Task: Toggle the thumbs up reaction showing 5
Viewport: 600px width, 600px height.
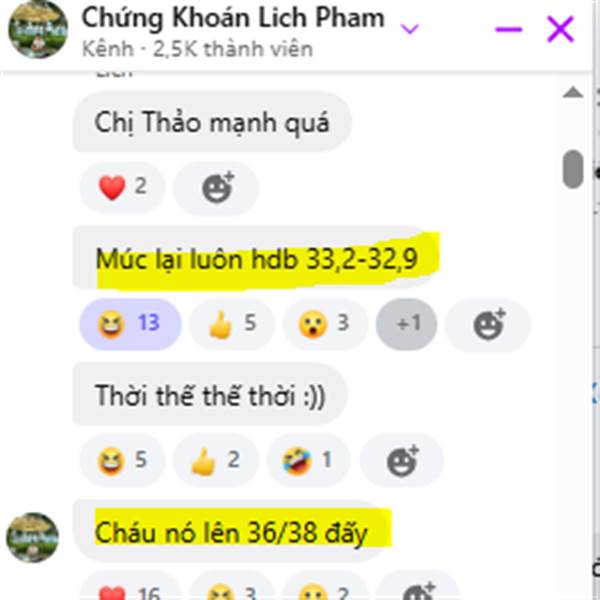Action: 232,324
